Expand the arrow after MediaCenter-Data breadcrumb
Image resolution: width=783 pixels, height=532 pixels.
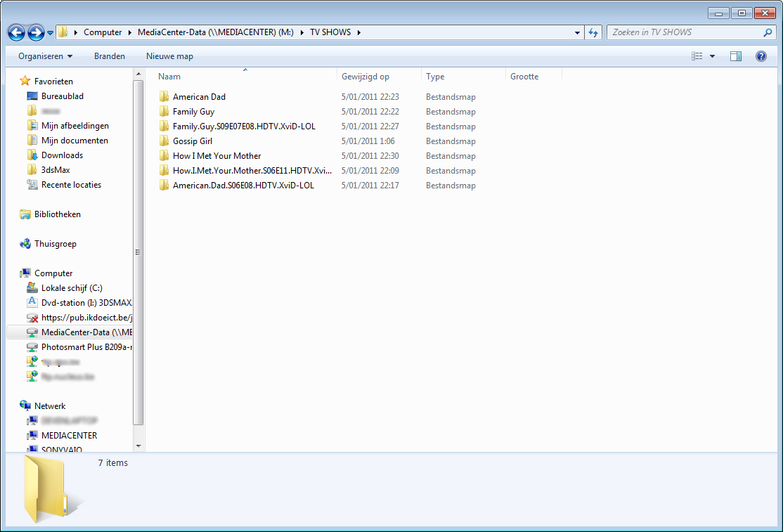pos(302,32)
